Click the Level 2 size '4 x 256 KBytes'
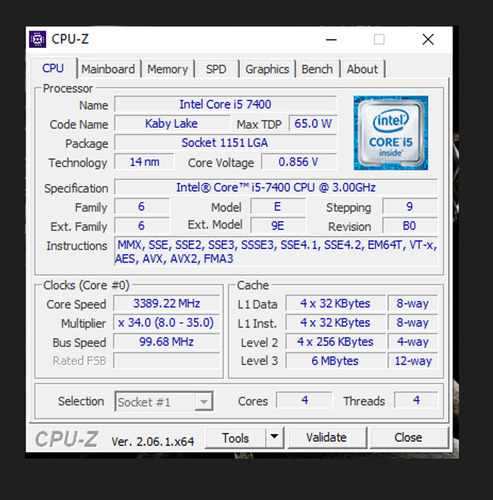 point(335,342)
